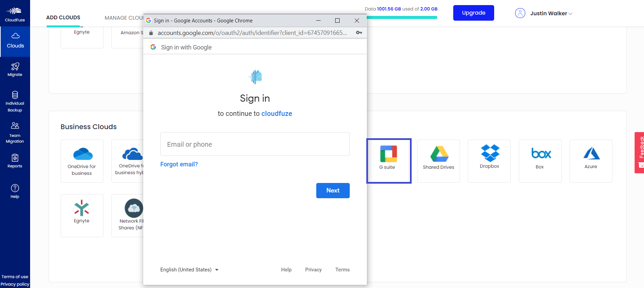Open the Feedback side tab
This screenshot has height=288, width=644.
[639, 152]
